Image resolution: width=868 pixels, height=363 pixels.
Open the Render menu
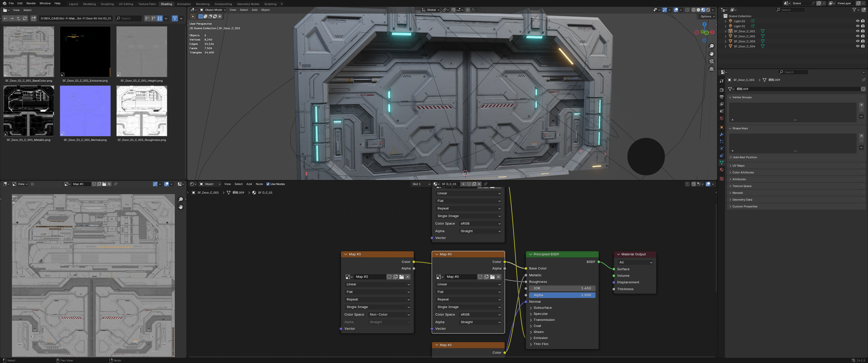pyautogui.click(x=31, y=3)
